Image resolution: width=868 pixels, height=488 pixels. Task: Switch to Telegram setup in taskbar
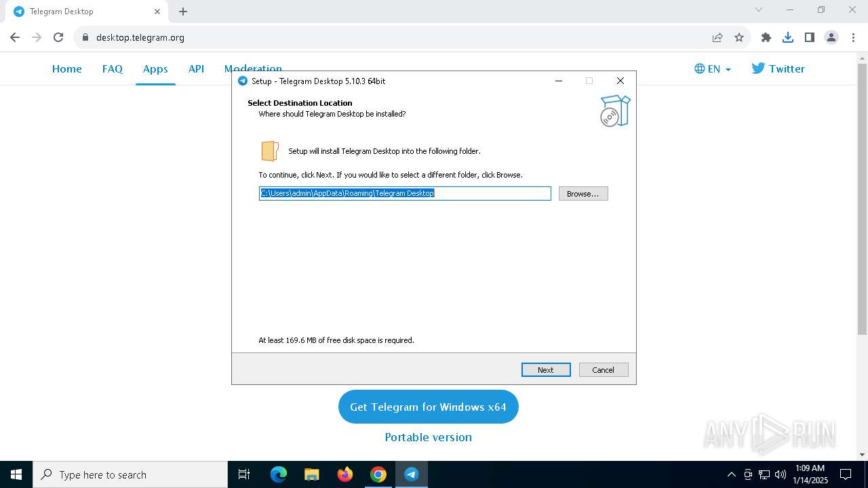coord(412,474)
